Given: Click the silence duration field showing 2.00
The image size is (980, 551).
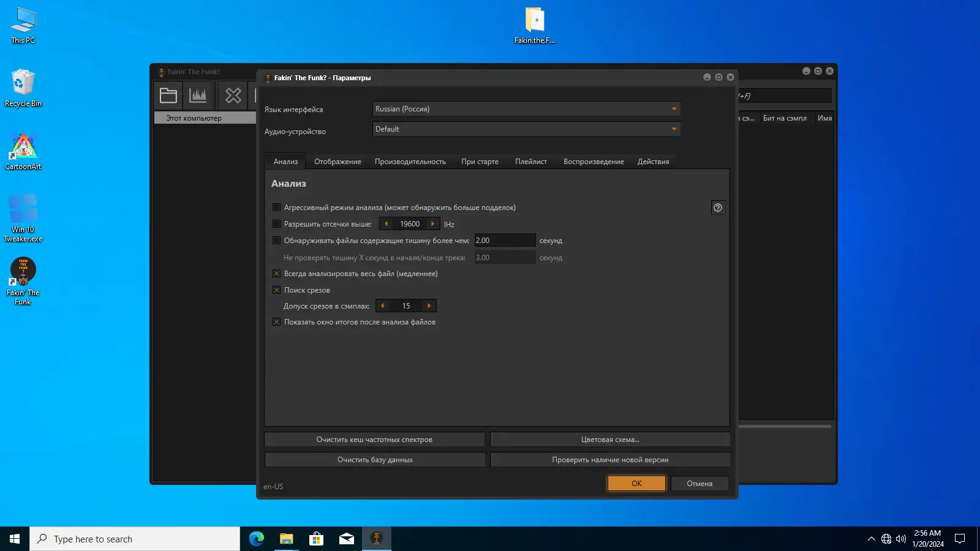Looking at the screenshot, I should coord(505,241).
